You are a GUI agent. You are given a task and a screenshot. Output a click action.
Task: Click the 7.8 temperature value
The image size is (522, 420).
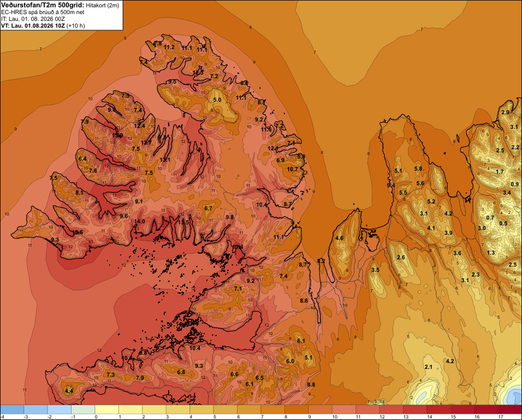tap(158, 44)
